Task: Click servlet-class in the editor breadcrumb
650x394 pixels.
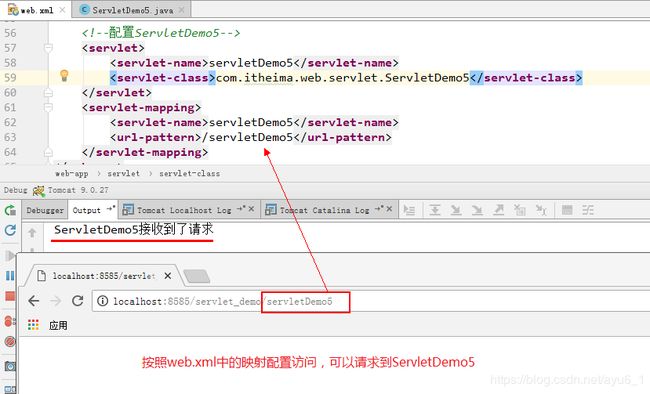Action: click(189, 174)
